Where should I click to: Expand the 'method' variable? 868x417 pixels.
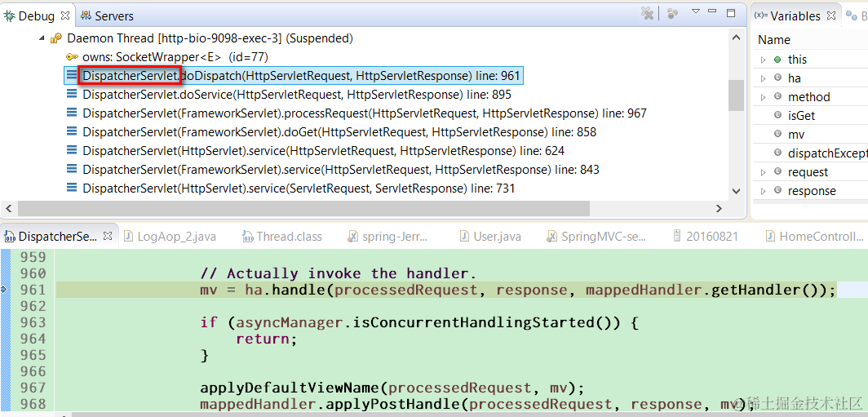764,97
